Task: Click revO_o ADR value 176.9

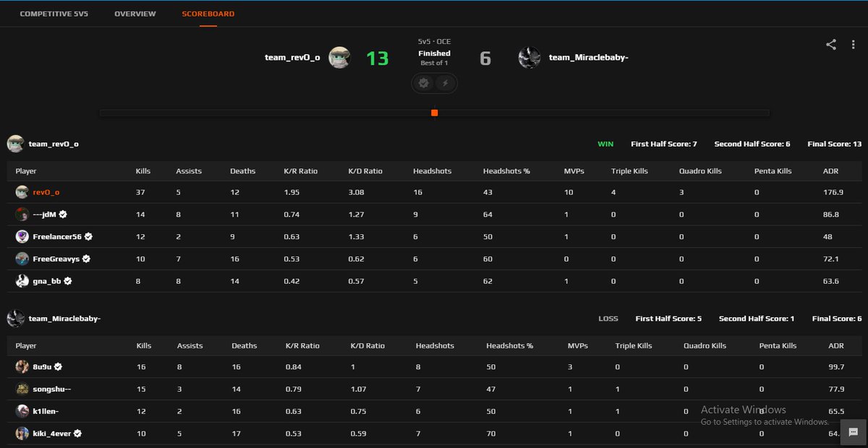Action: 833,192
